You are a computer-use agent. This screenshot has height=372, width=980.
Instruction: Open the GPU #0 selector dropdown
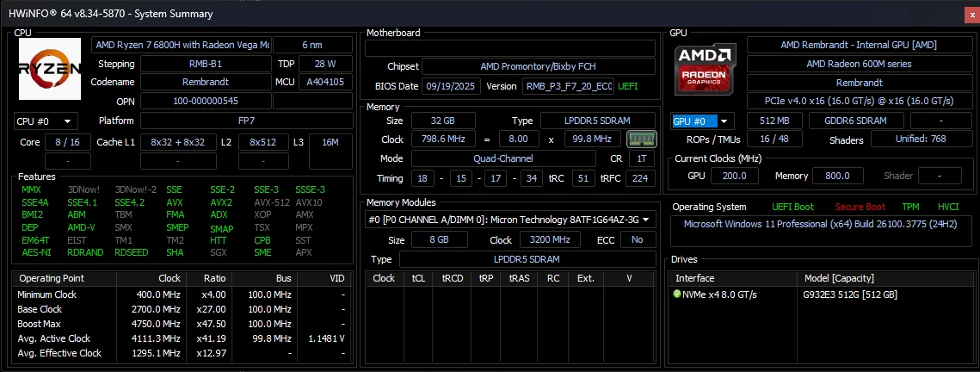(701, 121)
